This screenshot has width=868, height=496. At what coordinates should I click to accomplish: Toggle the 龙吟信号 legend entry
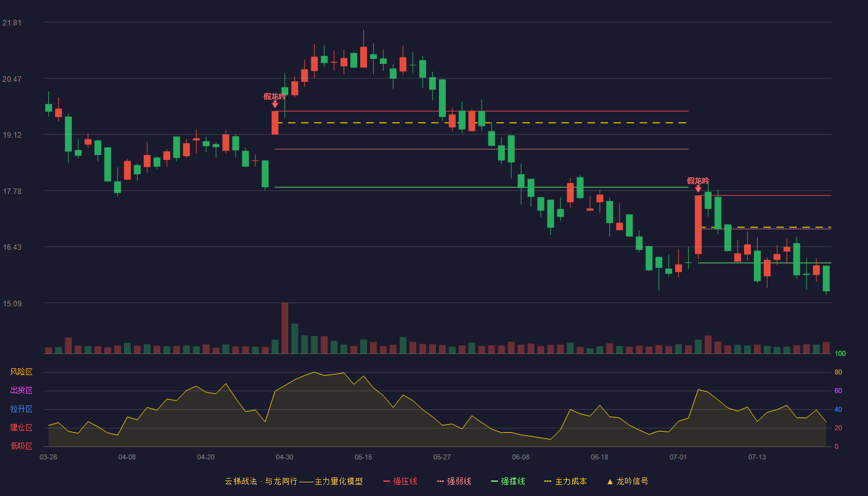627,481
